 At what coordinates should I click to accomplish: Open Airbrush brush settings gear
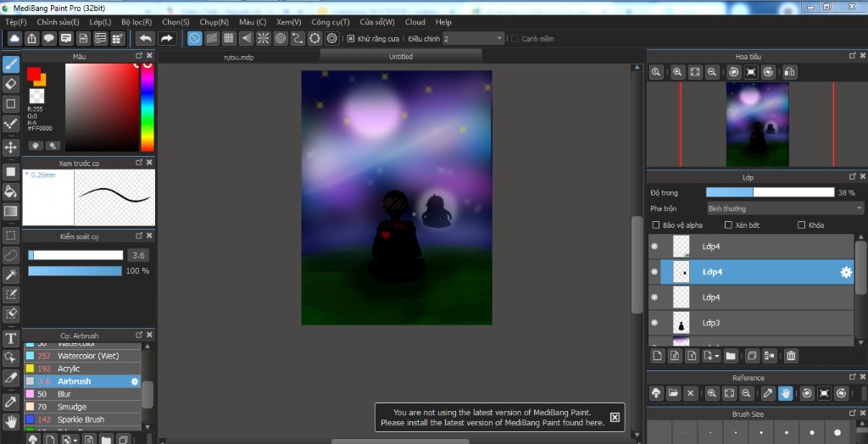click(x=135, y=382)
